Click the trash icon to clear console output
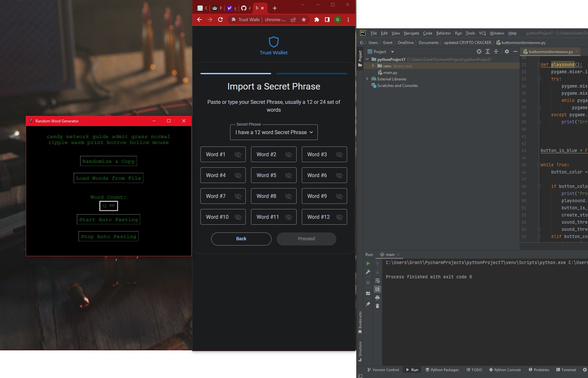This screenshot has width=588, height=378. (x=377, y=306)
